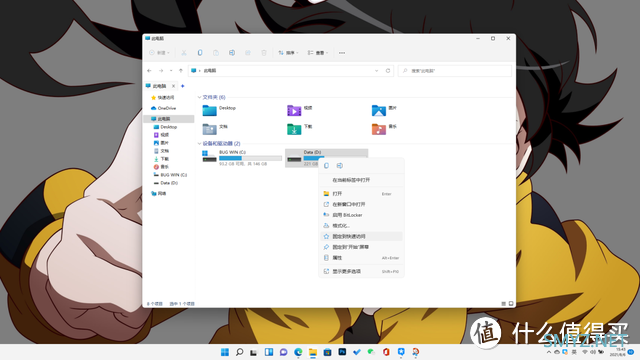Open taskbar Search magnifier
This screenshot has height=360, width=640.
pyautogui.click(x=240, y=352)
